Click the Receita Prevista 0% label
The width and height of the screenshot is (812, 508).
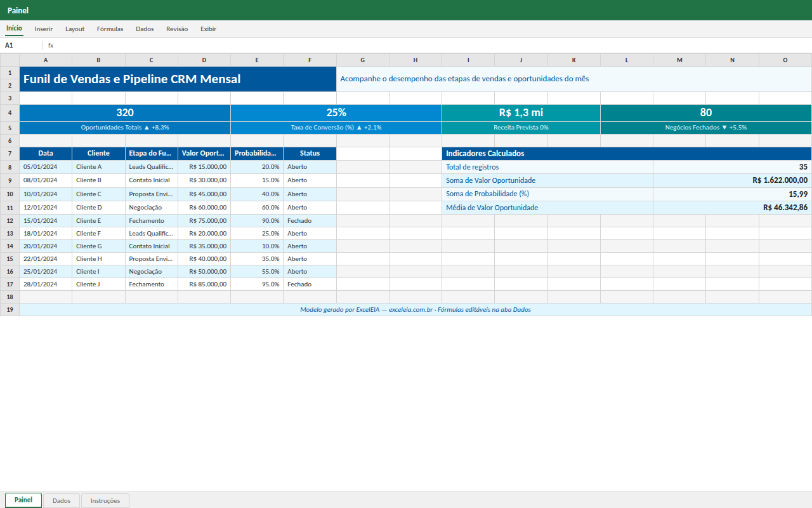(521, 128)
